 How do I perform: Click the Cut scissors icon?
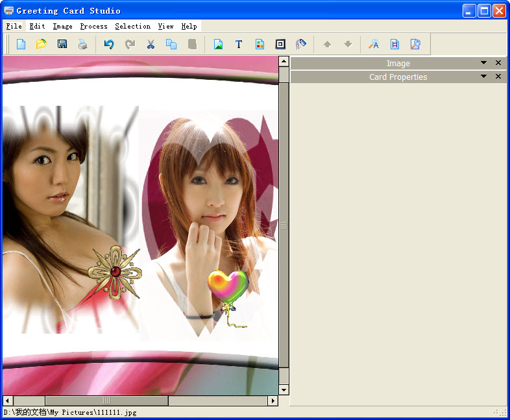pos(151,44)
